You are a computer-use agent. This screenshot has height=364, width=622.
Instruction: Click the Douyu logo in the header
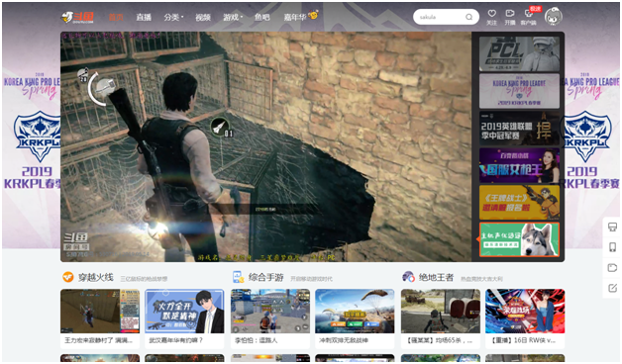[77, 17]
